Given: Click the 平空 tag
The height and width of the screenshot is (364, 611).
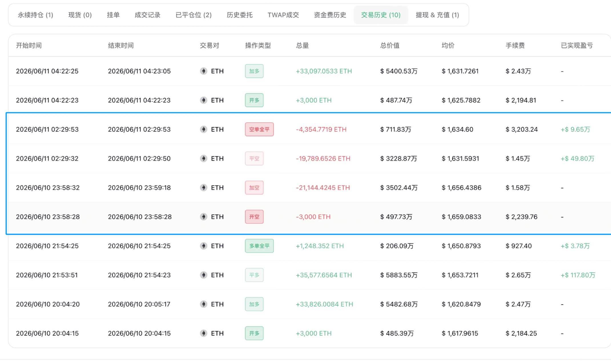Looking at the screenshot, I should (254, 158).
